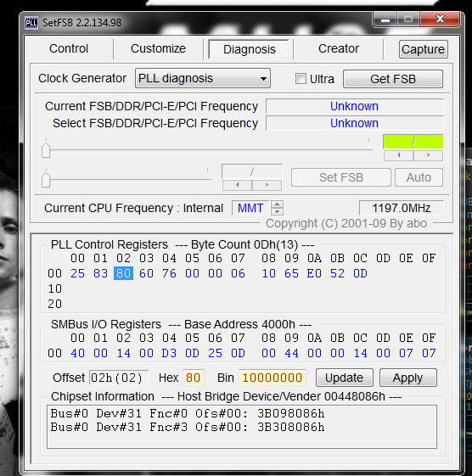
Task: Click the green frequency ratio box
Action: point(413,142)
